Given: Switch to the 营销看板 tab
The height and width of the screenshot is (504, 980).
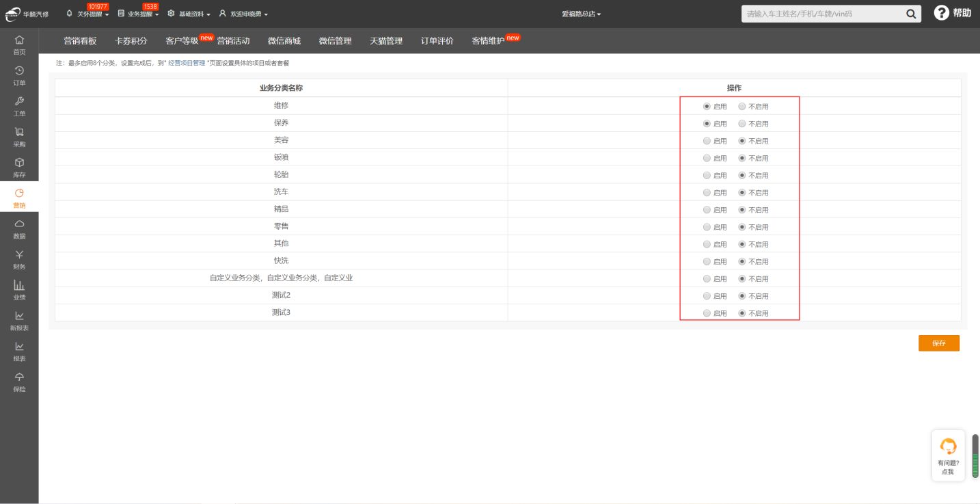Looking at the screenshot, I should coord(80,41).
